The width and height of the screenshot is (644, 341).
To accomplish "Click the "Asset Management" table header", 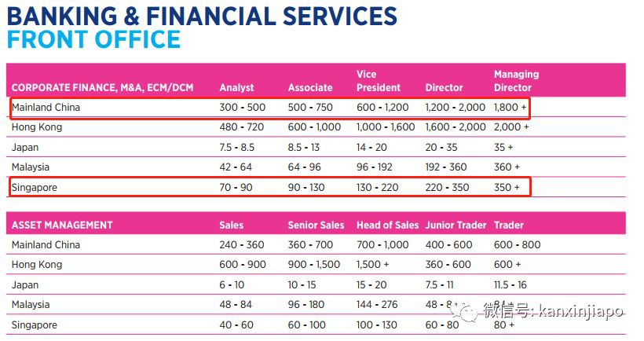I will 62,225.
